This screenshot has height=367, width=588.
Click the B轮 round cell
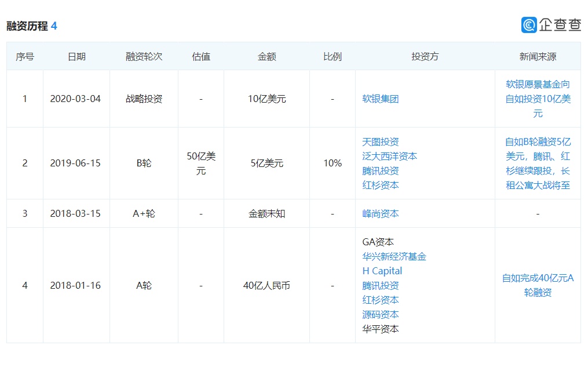144,163
